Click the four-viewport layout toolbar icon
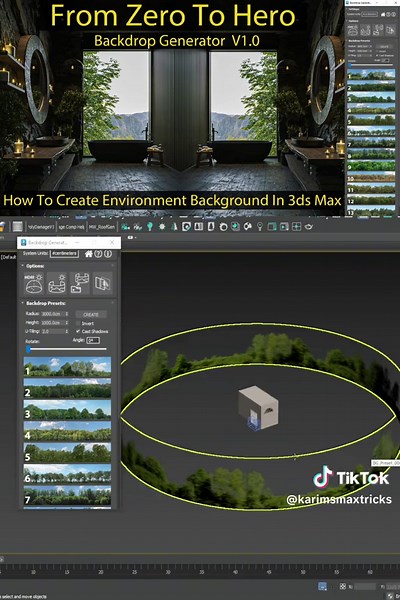 [x=296, y=227]
